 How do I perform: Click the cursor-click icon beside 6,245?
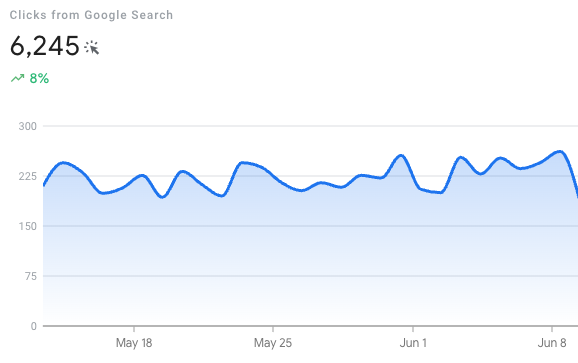point(91,48)
